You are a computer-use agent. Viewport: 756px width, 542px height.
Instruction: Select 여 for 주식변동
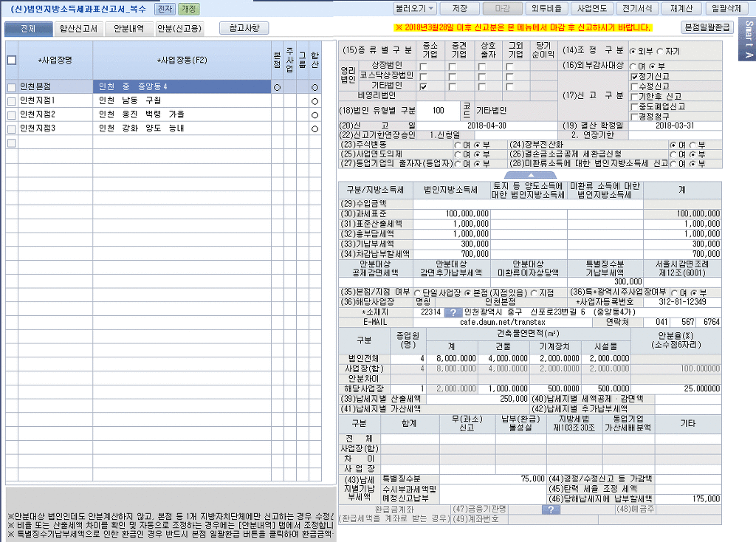pos(458,145)
